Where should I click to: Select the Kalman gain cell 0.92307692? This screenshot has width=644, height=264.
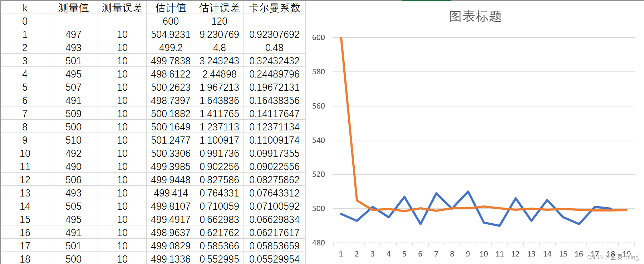click(x=274, y=34)
